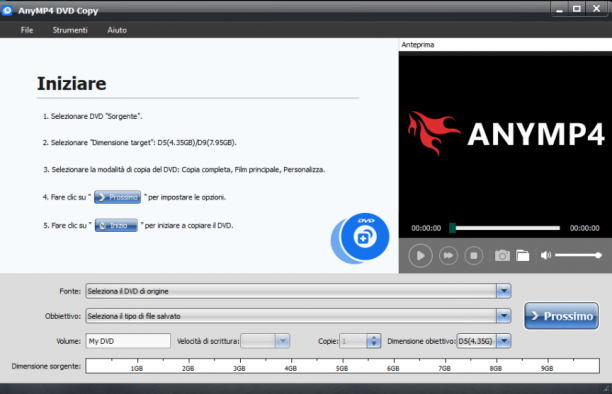Expand the Obbiettivo dropdown arrow
Viewport: 612px width, 394px height.
click(503, 316)
